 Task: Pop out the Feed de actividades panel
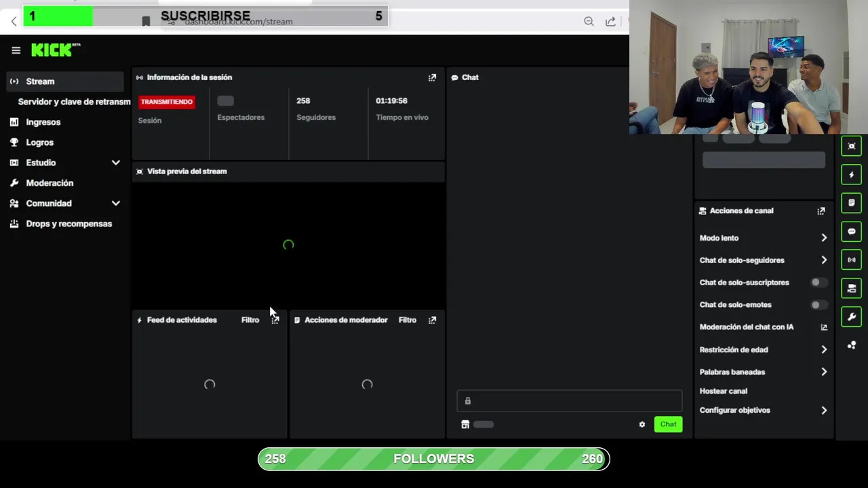click(275, 320)
